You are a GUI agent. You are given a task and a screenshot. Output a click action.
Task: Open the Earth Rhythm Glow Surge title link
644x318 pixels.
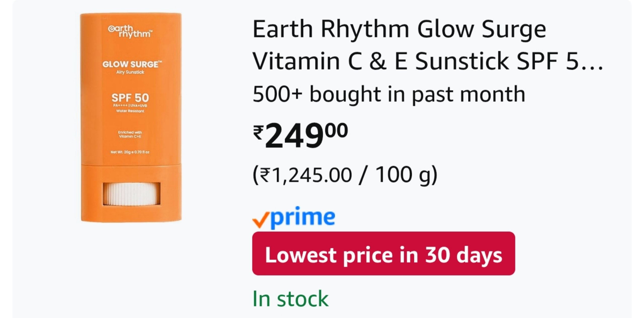coord(399,30)
